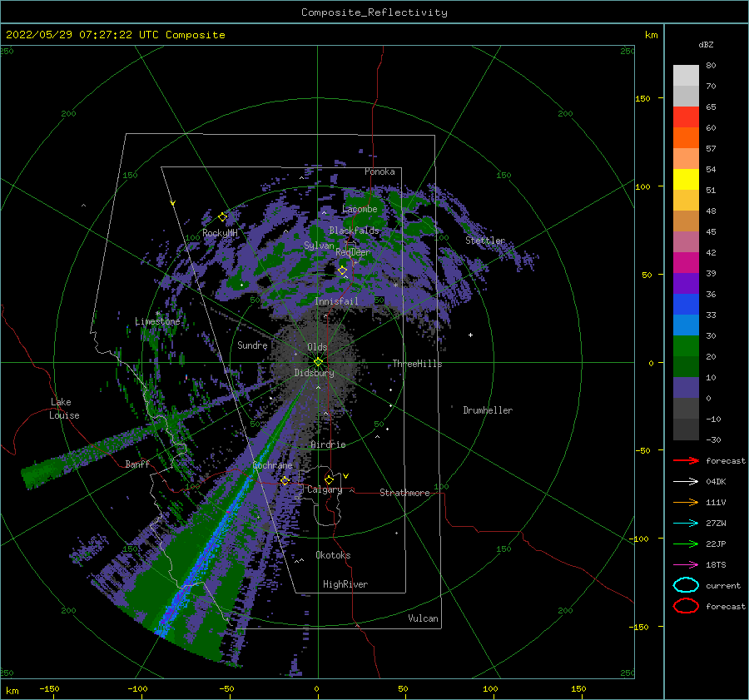This screenshot has height=700, width=749.
Task: Click the magenta 18TS arrow in legend
Action: coord(686,565)
